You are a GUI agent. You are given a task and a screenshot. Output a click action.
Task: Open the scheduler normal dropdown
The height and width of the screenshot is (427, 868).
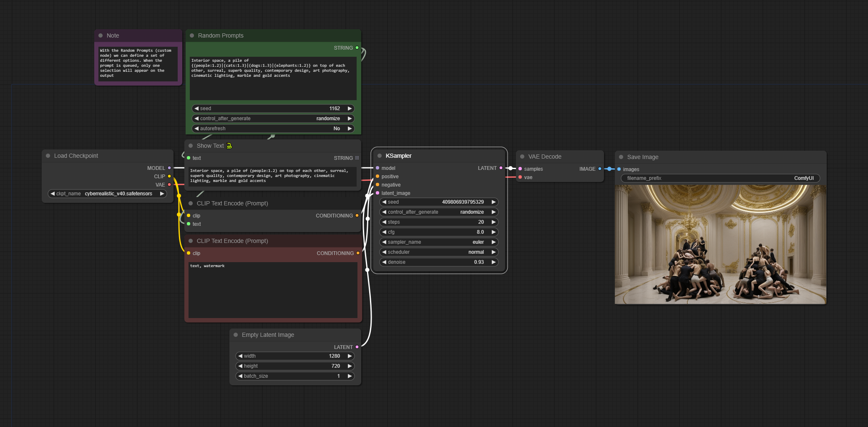coord(439,252)
